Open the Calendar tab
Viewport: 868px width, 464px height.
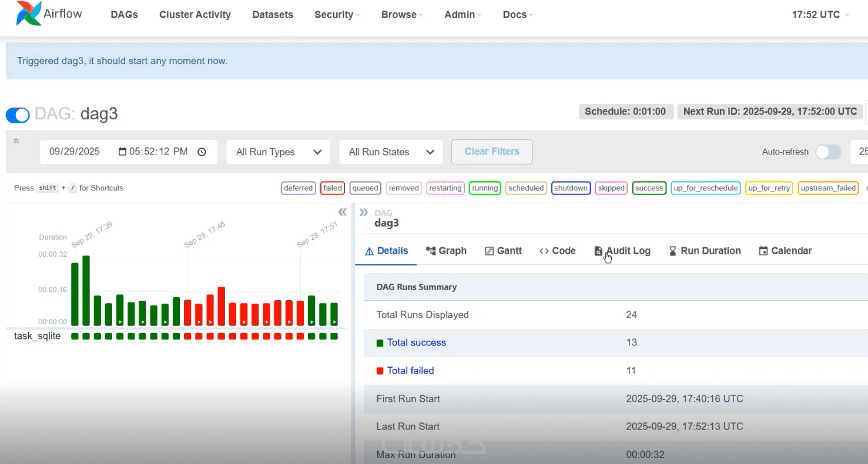click(785, 251)
